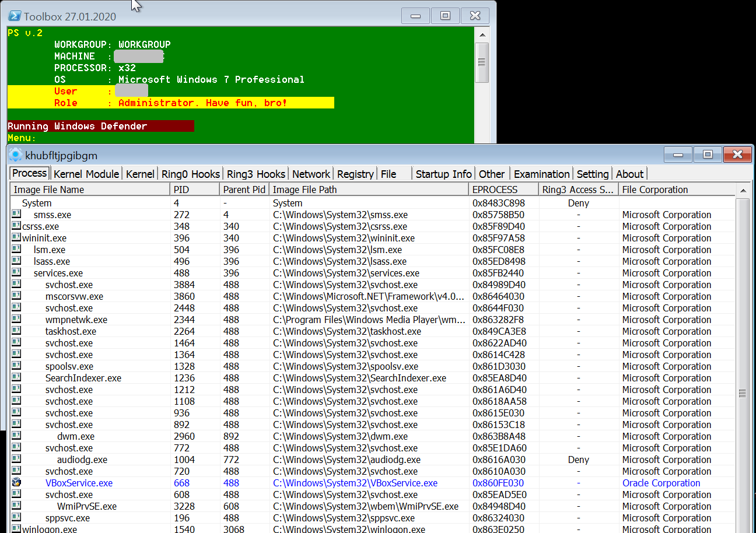Click the process icon beside csrss.exe

click(x=16, y=226)
